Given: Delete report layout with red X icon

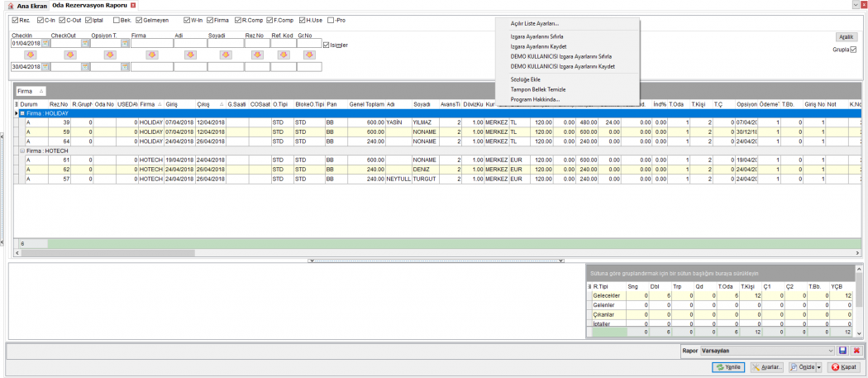Looking at the screenshot, I should (x=856, y=351).
